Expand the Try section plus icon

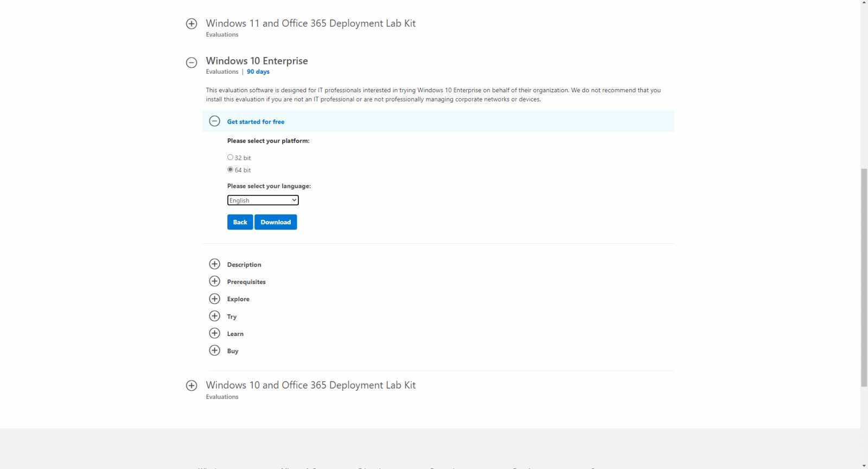pos(215,316)
